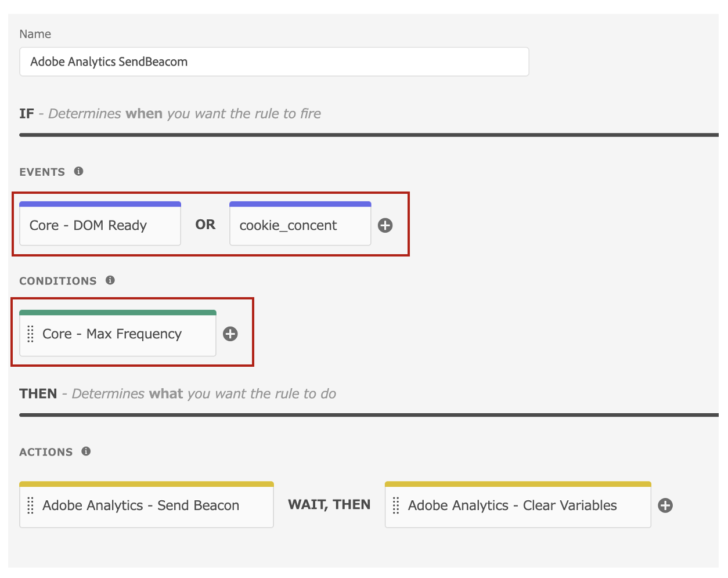Viewport: 728px width, 578px height.
Task: Add a new condition with plus icon
Action: [x=230, y=334]
